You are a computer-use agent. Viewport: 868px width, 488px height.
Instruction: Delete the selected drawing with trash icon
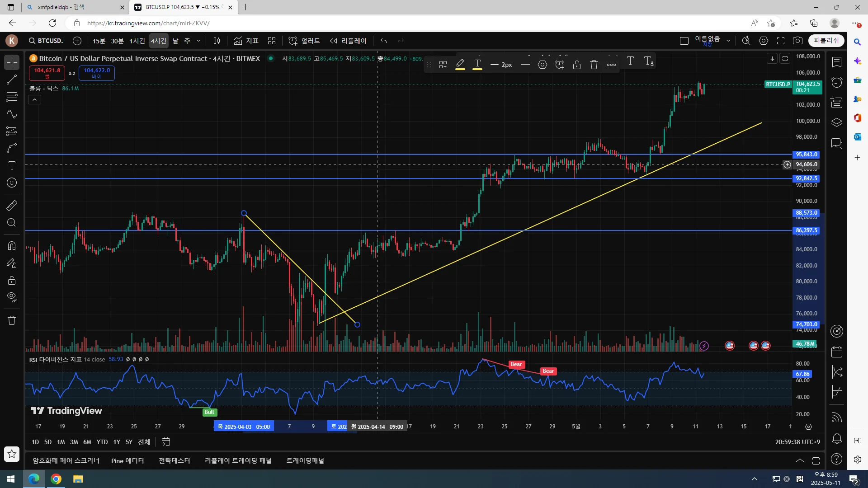(x=594, y=65)
